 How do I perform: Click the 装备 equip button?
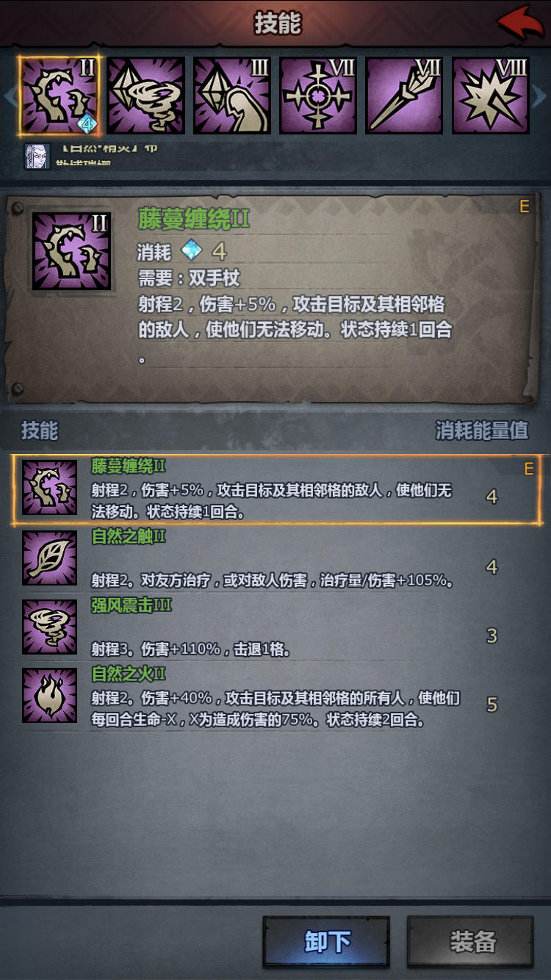click(x=471, y=941)
